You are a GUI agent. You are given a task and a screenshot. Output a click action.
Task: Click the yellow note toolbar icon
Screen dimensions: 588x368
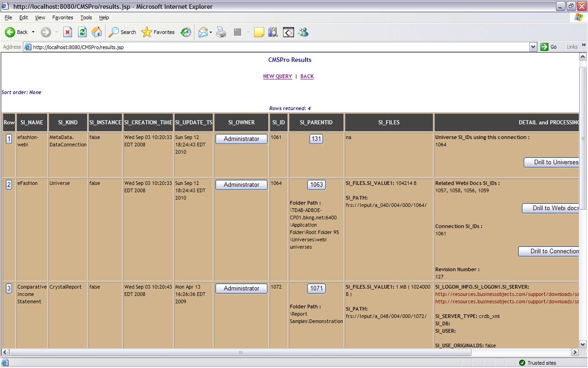coord(259,32)
